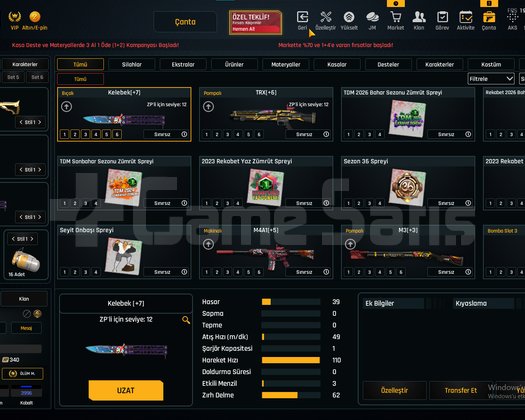Screen dimensions: 525x420
Task: Click next arrow on grenade Stil 1 selector
Action: [x=32, y=239]
